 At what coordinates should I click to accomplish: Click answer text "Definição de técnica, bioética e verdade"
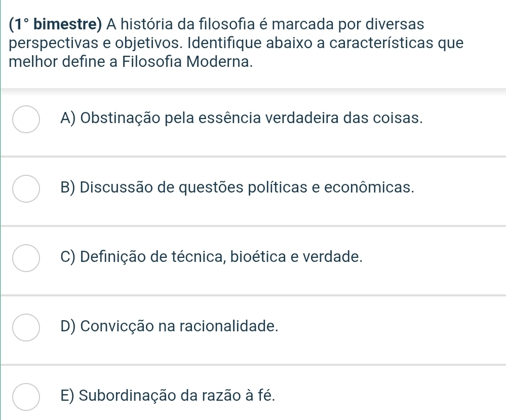[221, 256]
